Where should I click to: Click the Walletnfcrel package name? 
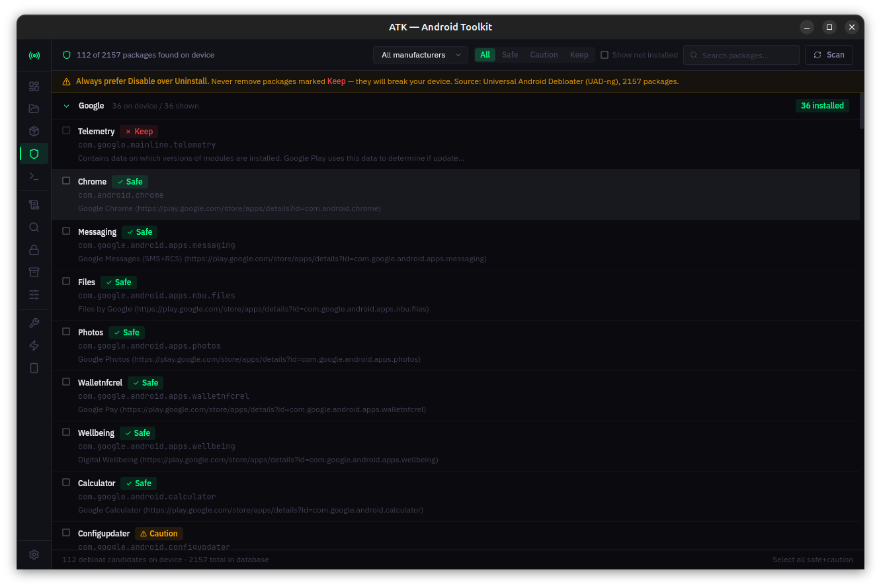click(x=100, y=383)
